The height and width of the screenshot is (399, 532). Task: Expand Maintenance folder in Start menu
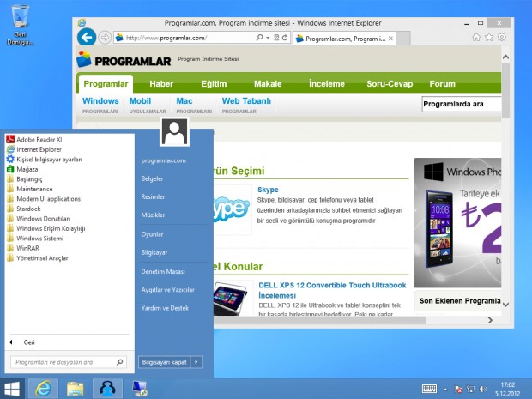coord(30,189)
